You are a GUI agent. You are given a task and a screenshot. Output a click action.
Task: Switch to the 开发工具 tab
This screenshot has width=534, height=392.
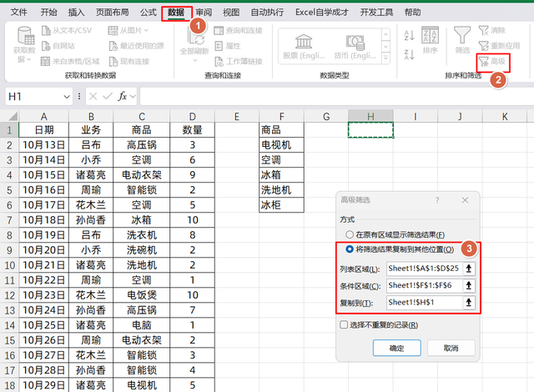pos(376,13)
